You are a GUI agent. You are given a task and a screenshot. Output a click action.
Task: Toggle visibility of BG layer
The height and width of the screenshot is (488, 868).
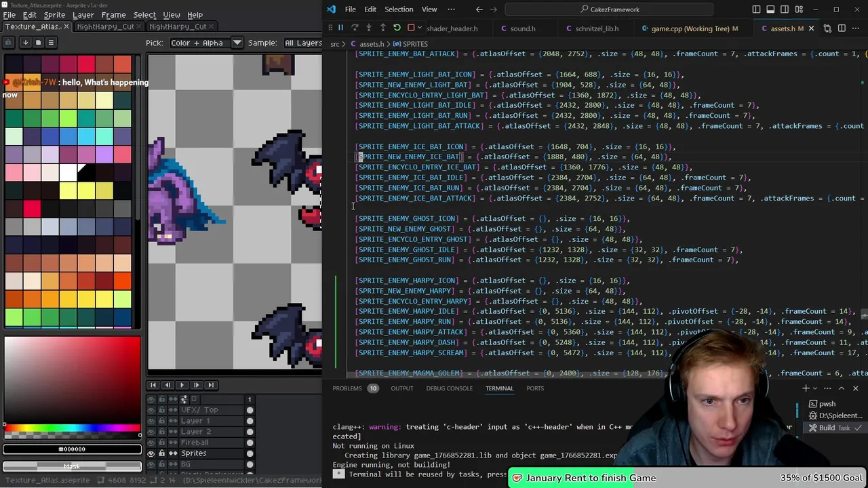[151, 464]
